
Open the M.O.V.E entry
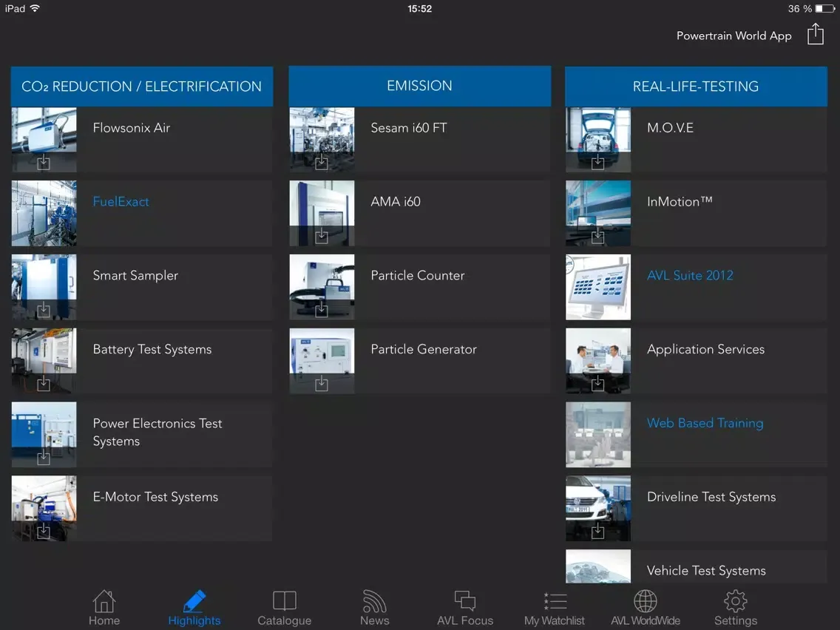coord(697,140)
